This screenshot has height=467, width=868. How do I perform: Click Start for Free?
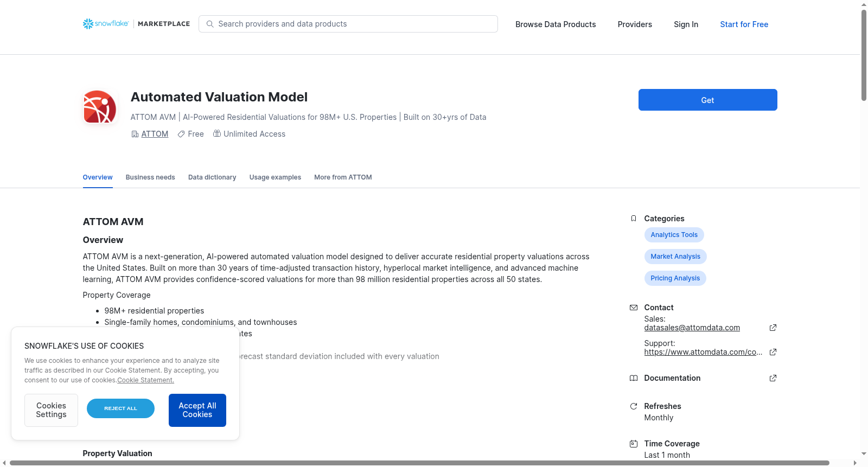click(x=744, y=24)
